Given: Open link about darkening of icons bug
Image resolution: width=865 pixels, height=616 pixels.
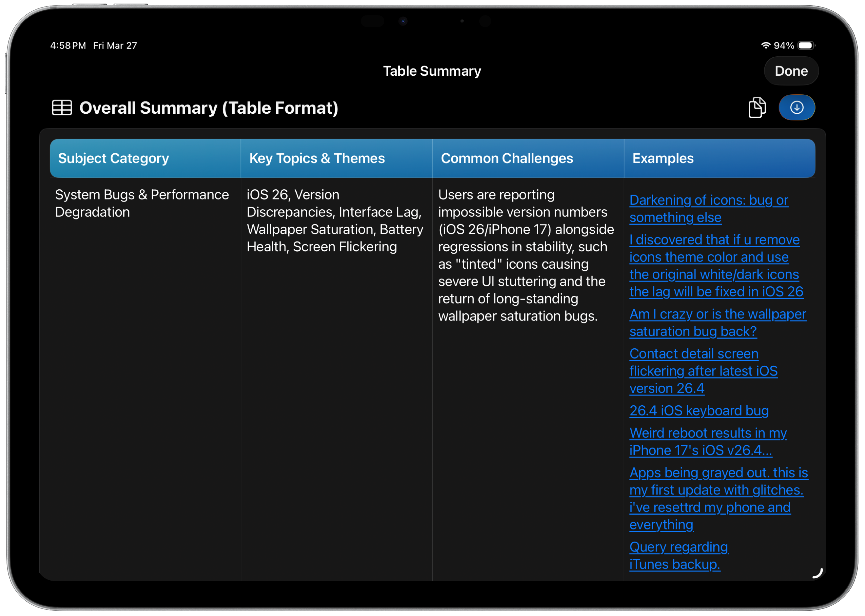Looking at the screenshot, I should [x=708, y=209].
